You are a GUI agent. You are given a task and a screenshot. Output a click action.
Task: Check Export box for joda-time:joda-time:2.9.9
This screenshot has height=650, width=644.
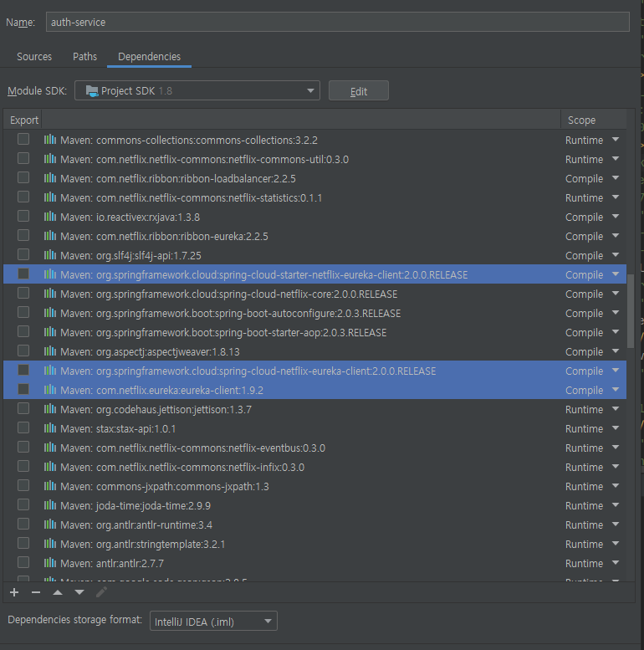[x=23, y=504]
